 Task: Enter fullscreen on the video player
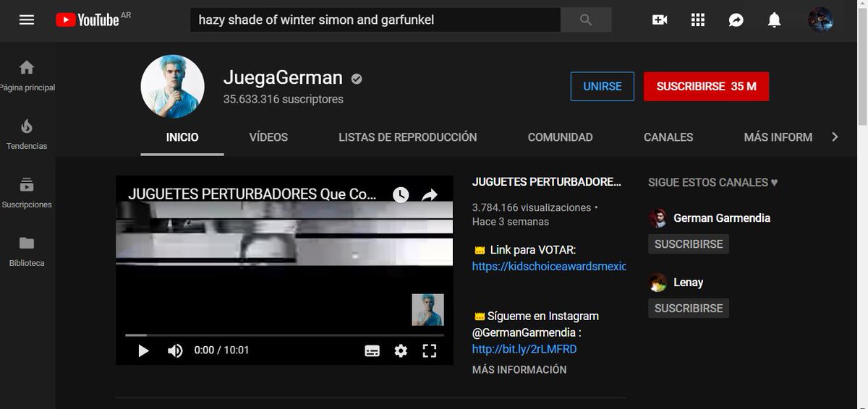click(430, 350)
